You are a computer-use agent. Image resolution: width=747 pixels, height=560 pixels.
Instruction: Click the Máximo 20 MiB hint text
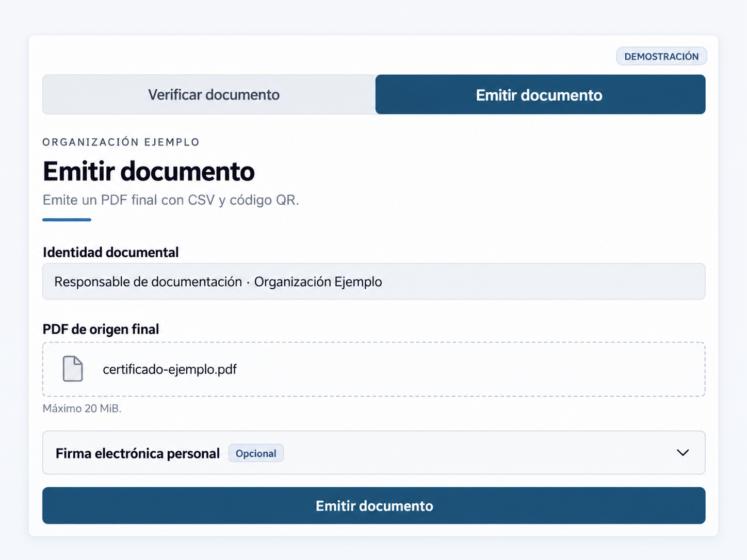point(82,408)
